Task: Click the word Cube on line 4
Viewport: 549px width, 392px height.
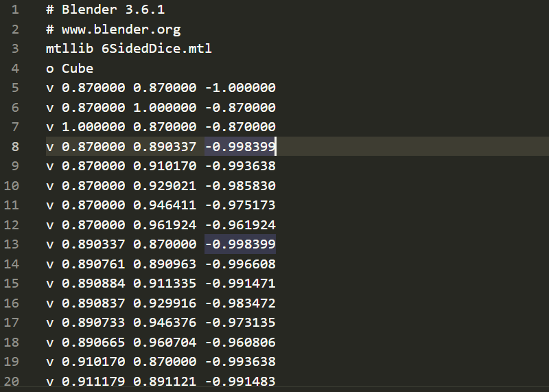Action: [x=78, y=69]
